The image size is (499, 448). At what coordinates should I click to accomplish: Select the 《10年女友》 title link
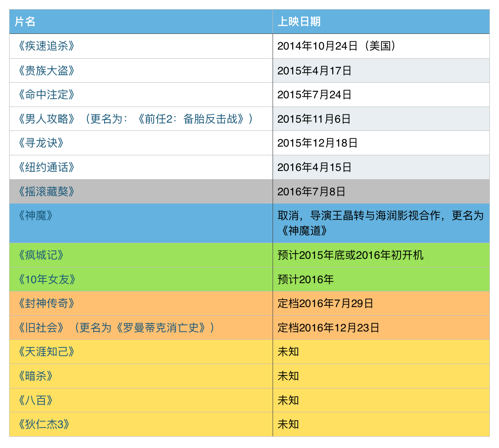[47, 280]
